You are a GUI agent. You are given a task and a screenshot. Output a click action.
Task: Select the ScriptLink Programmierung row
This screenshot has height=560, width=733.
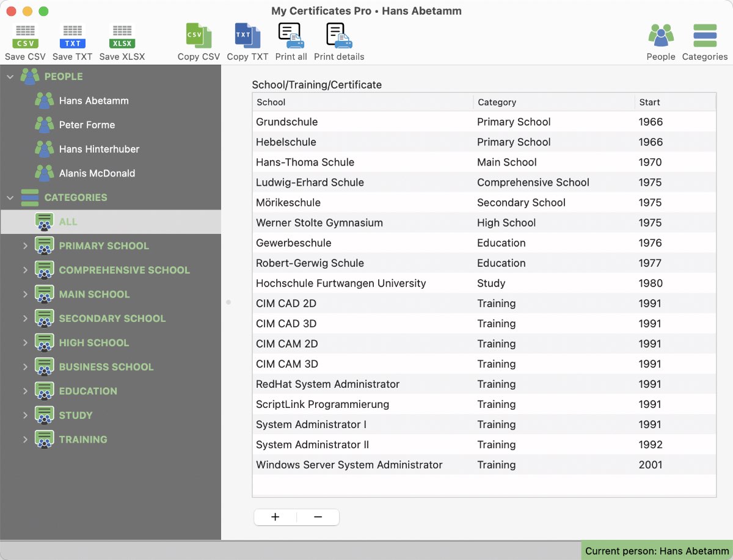(x=484, y=404)
